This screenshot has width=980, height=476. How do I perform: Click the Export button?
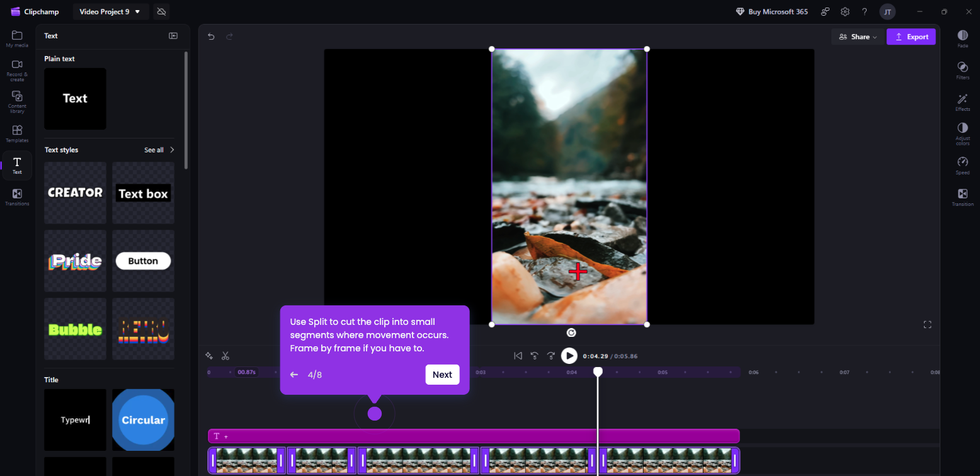[911, 37]
